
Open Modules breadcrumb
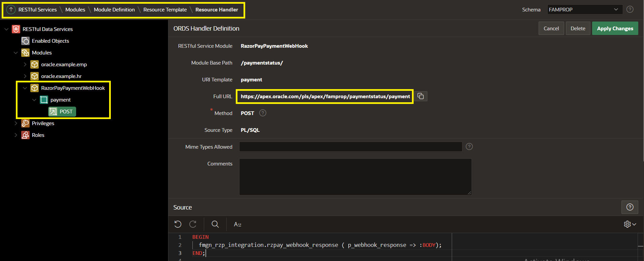point(75,10)
